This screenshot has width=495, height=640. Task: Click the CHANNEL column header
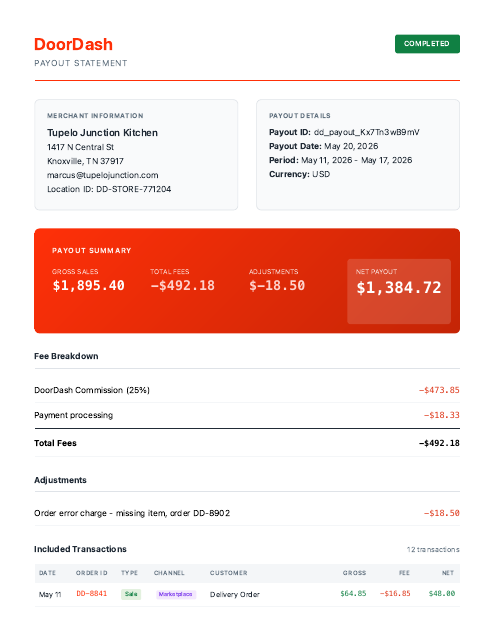[169, 573]
